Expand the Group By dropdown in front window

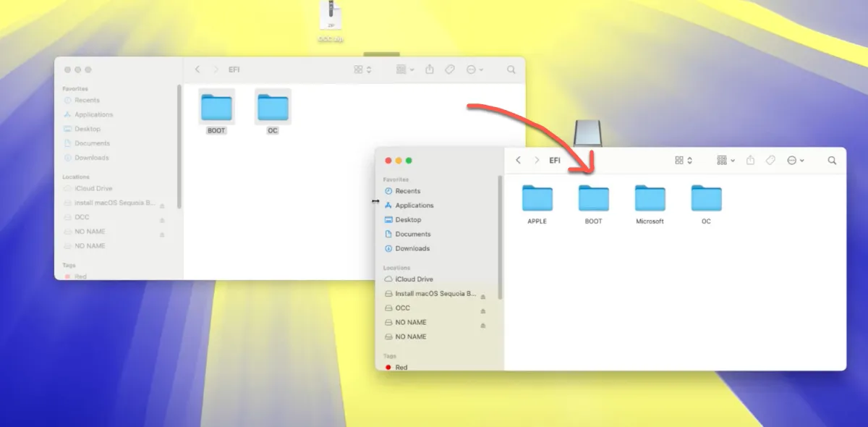[726, 161]
